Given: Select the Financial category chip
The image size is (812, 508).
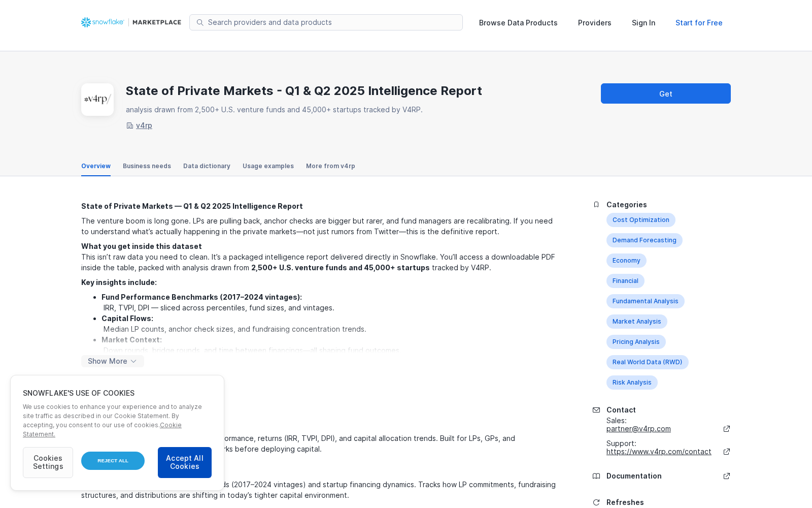Looking at the screenshot, I should (625, 281).
